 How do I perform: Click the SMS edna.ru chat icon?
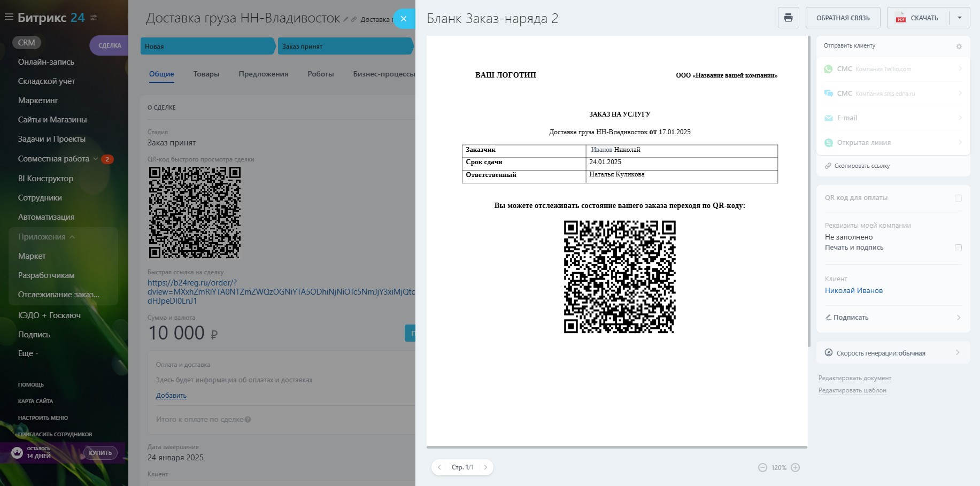[x=828, y=94]
